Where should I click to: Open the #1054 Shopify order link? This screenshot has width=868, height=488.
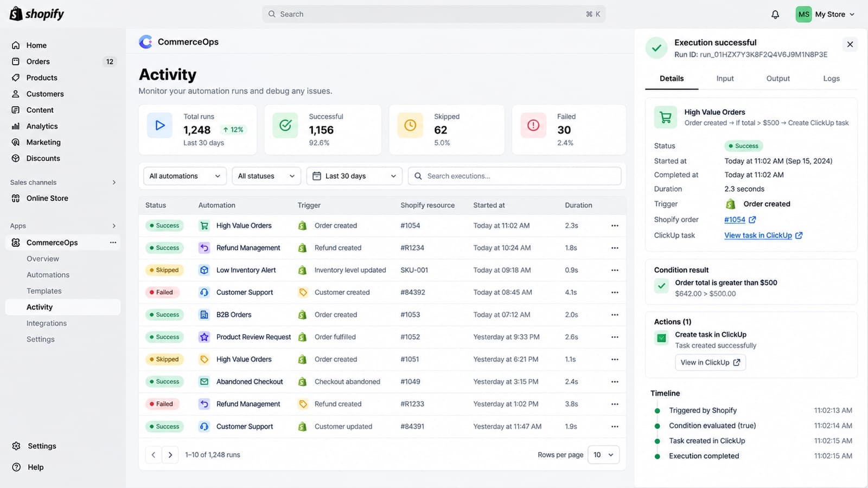pos(735,220)
